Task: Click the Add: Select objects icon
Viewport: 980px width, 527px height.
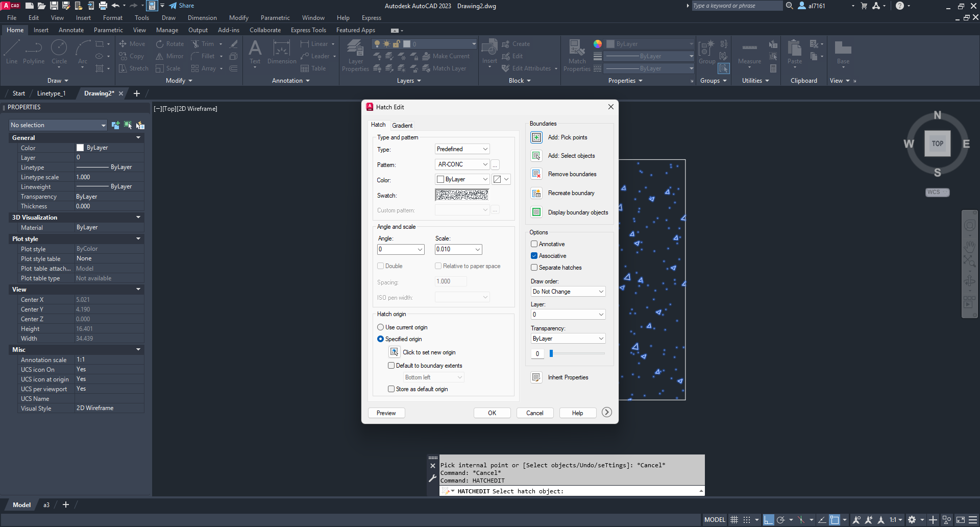Action: (536, 156)
